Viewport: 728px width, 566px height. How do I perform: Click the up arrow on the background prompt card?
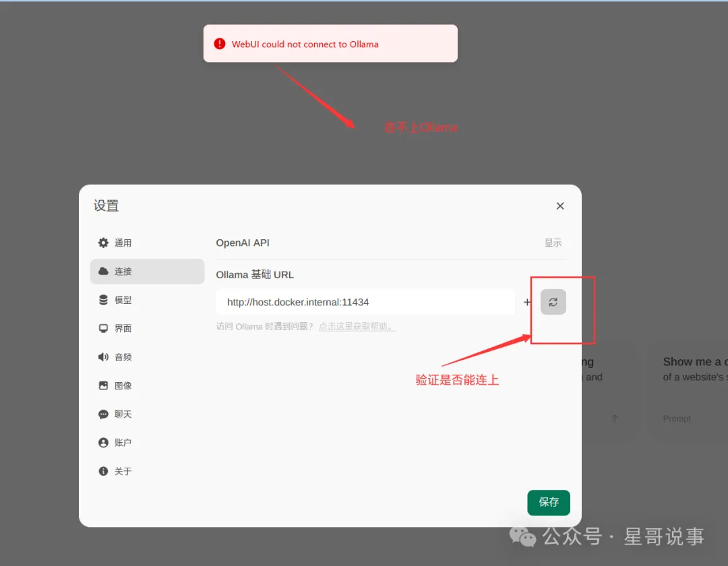click(x=614, y=419)
